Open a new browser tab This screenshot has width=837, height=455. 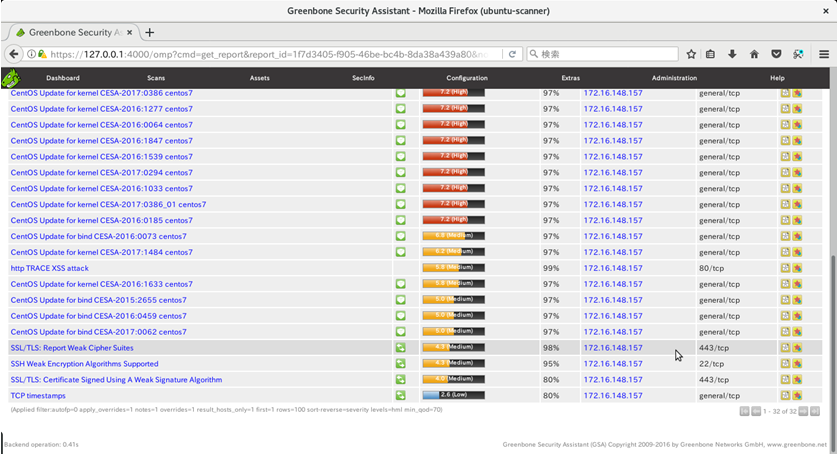tap(149, 33)
